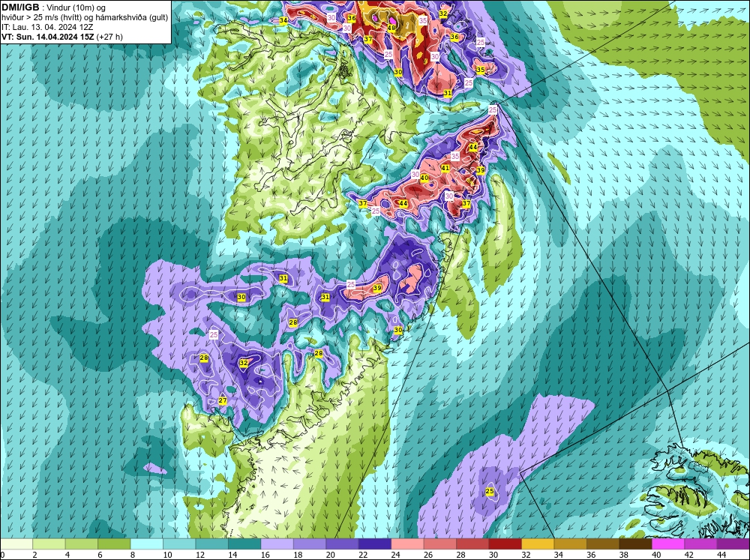Click the yellow '27' gust label

tap(223, 401)
